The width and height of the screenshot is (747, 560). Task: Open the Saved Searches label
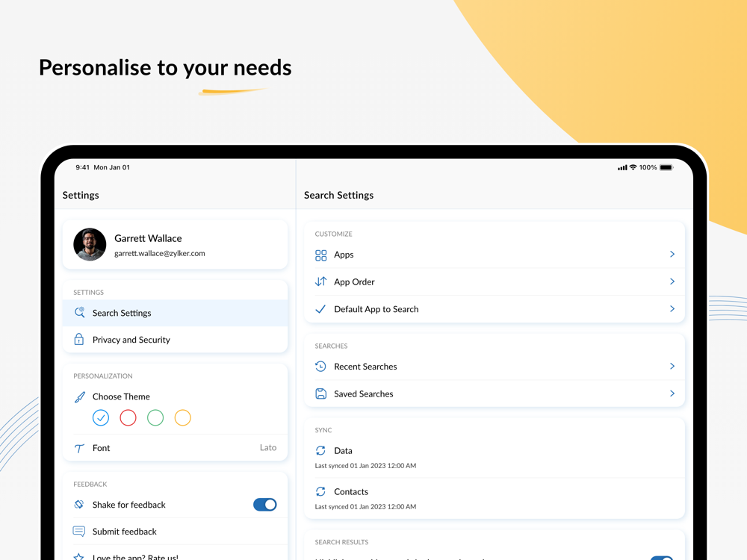coord(364,393)
